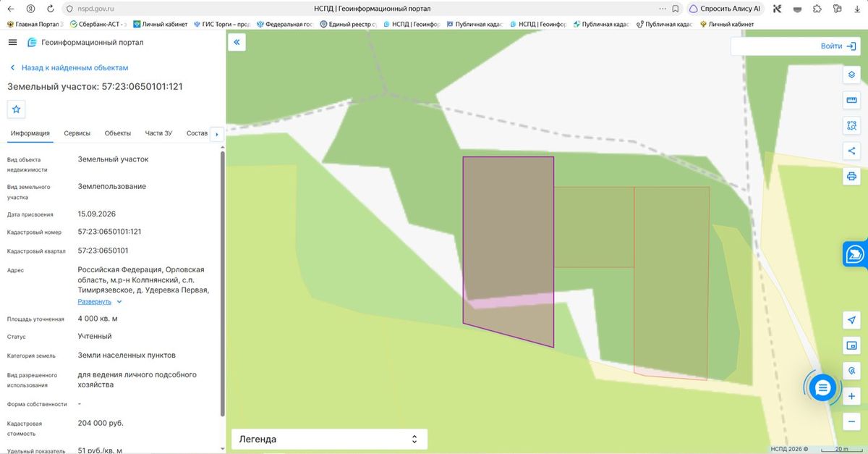This screenshot has width=868, height=454.
Task: Add the land plot to favorites
Action: pyautogui.click(x=16, y=109)
